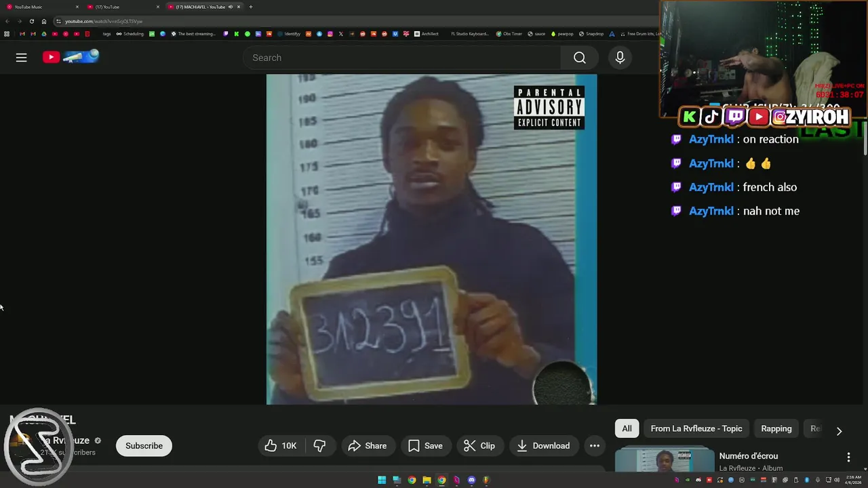Screen dimensions: 868x488
Task: Open the volume icon in the system tray
Action: click(x=837, y=481)
